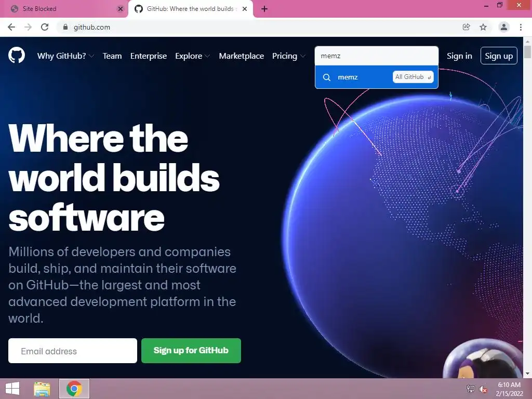
Task: Close the GitHub tab
Action: 245,9
